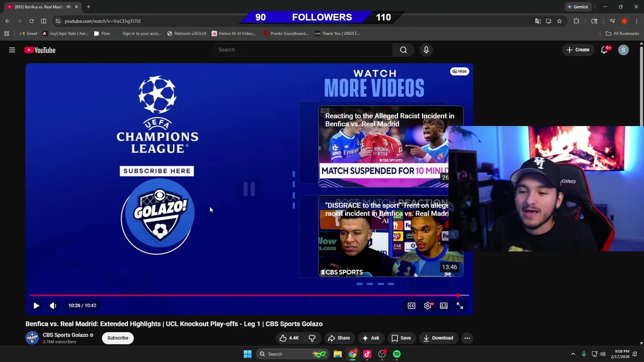Download the video
Viewport: 644px width, 362px height.
(x=438, y=338)
